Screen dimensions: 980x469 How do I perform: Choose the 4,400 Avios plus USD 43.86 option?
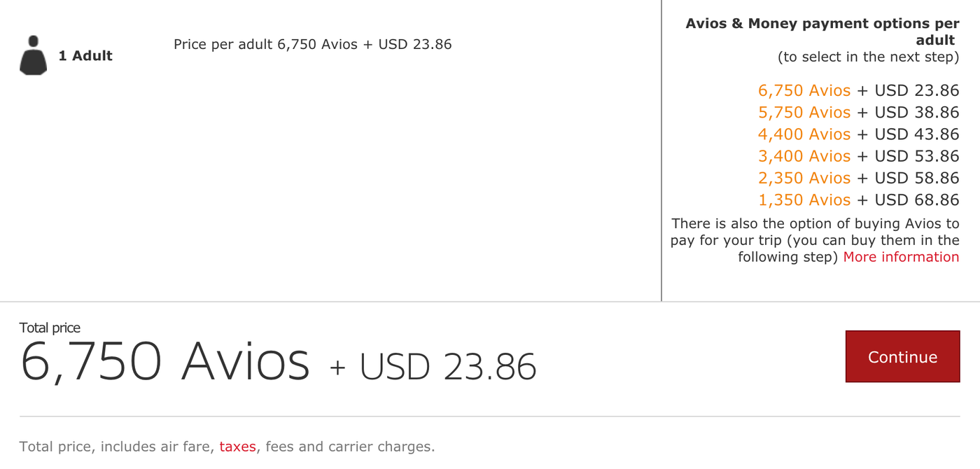coord(804,134)
